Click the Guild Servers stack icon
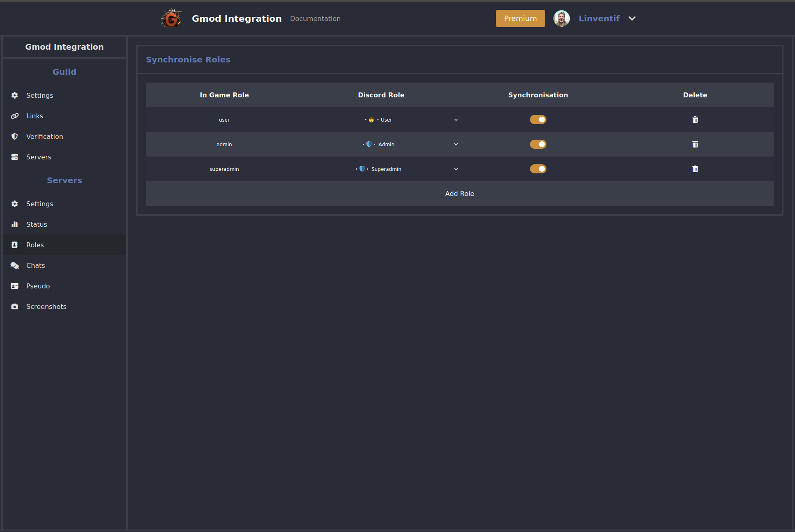 (15, 157)
